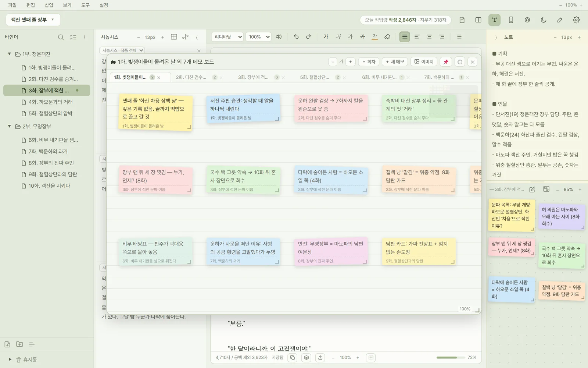Open the 100% zoom dropdown in the toolbar

click(258, 37)
